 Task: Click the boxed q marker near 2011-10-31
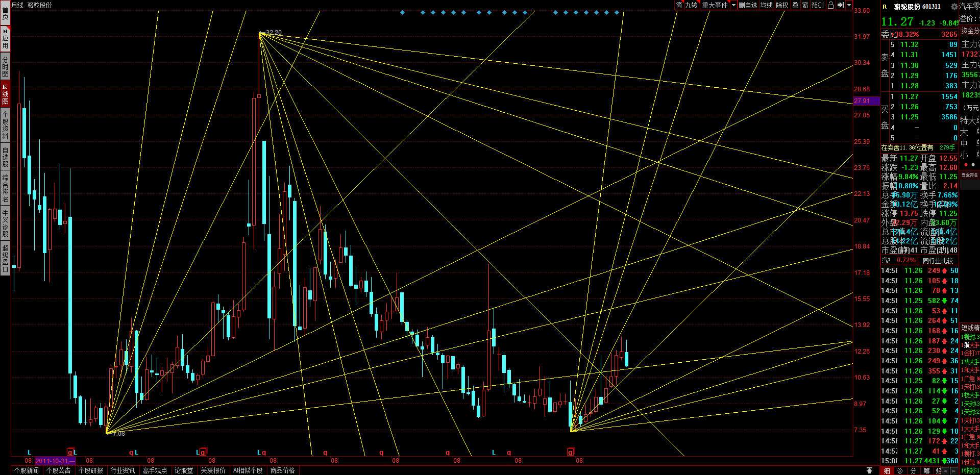(x=70, y=452)
